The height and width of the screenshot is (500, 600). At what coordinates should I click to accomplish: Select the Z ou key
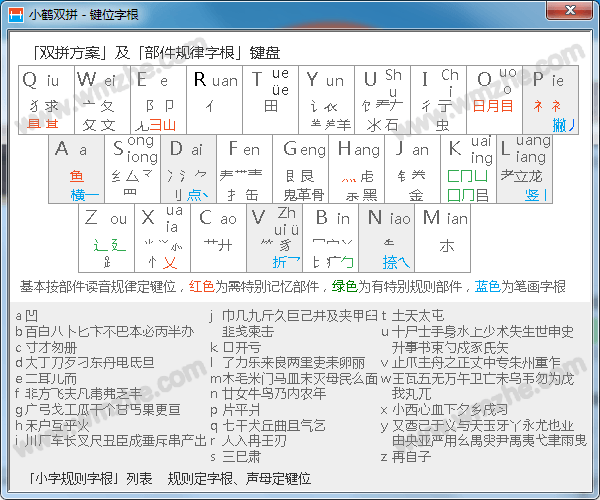coord(105,240)
